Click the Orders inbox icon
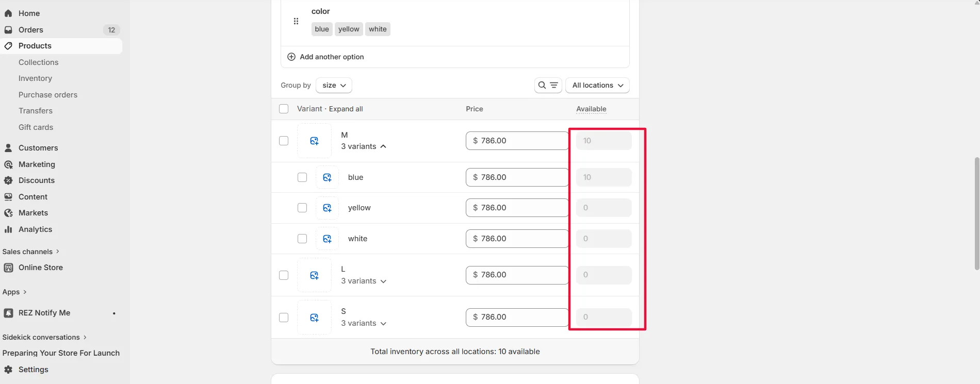This screenshot has height=384, width=980. pos(8,30)
